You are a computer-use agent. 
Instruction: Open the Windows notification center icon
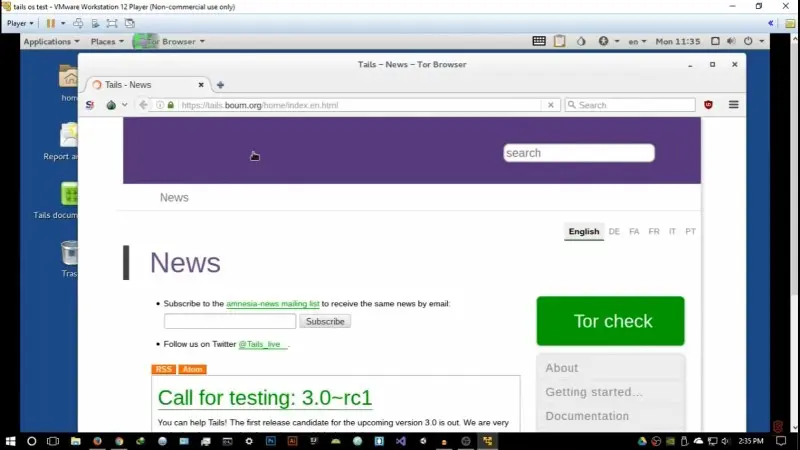pos(781,441)
